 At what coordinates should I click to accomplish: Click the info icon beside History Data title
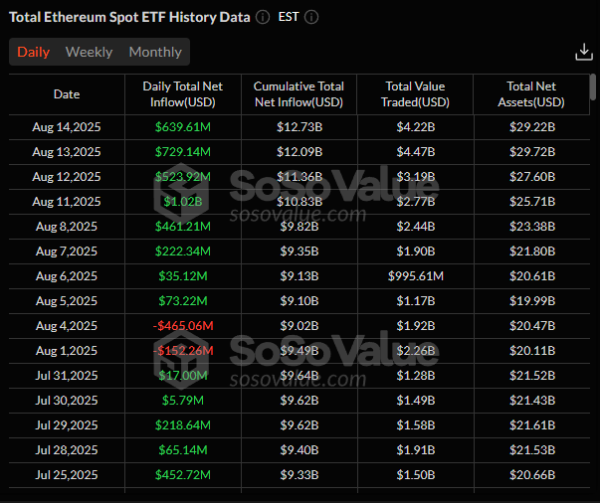pos(262,18)
